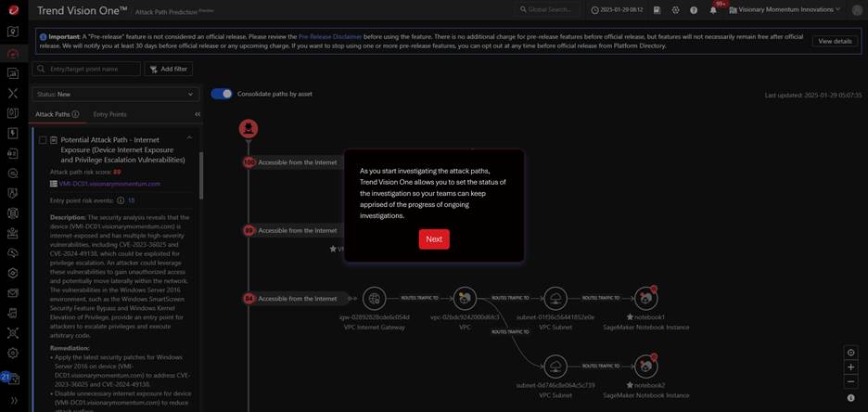
Task: Focus the Entry/target point name search field
Action: click(86, 70)
